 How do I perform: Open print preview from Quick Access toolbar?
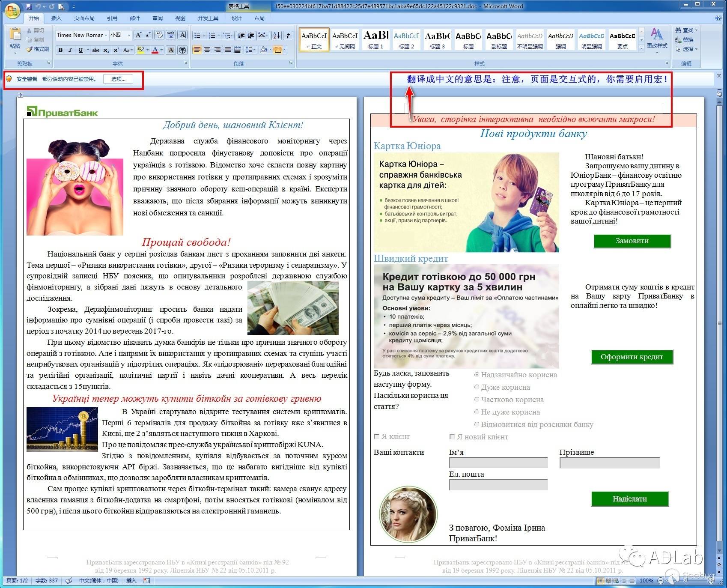coord(62,6)
